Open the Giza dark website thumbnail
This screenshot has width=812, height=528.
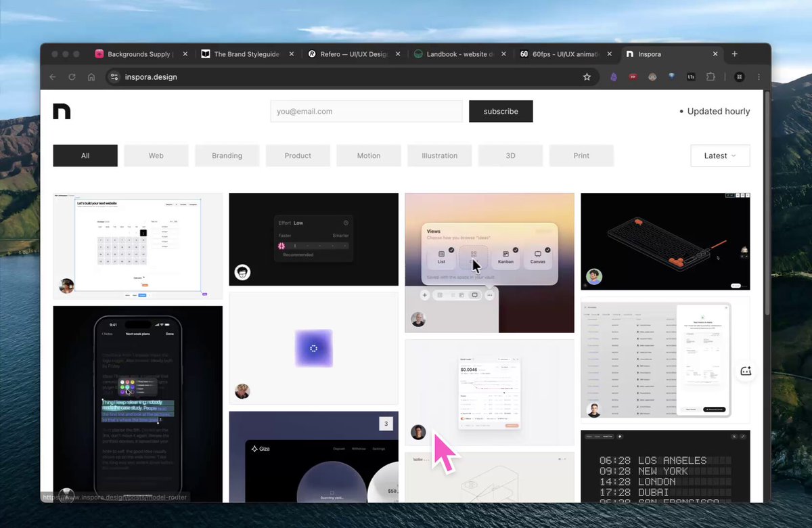click(x=313, y=457)
